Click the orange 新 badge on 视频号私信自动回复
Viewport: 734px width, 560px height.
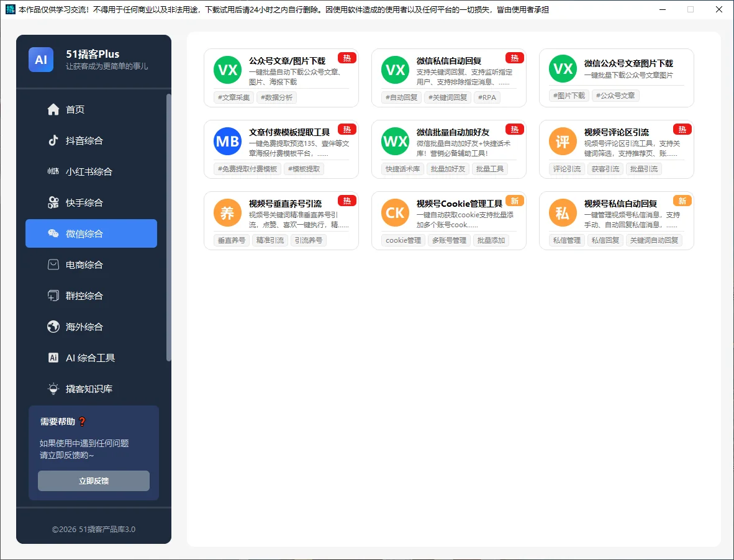pyautogui.click(x=682, y=201)
